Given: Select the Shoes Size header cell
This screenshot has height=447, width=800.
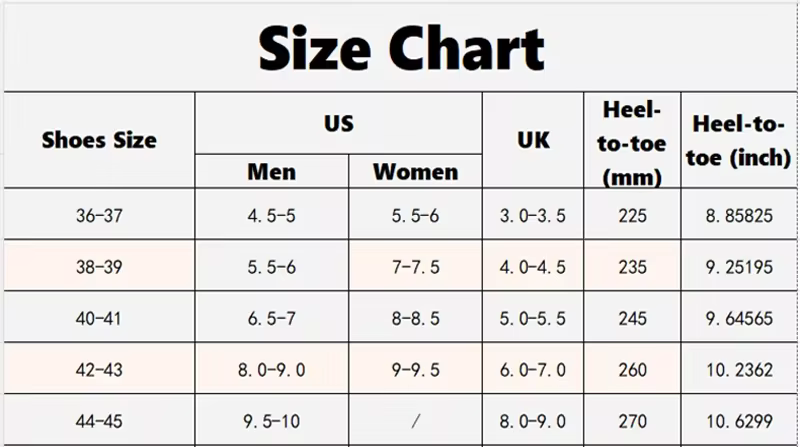Looking at the screenshot, I should pos(99,140).
